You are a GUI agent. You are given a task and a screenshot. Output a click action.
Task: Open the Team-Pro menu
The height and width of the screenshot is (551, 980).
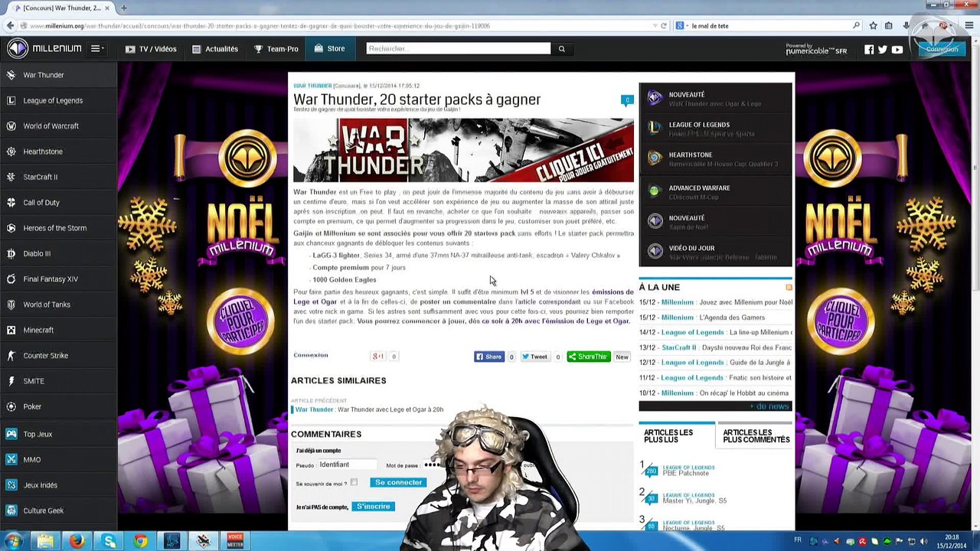point(276,49)
